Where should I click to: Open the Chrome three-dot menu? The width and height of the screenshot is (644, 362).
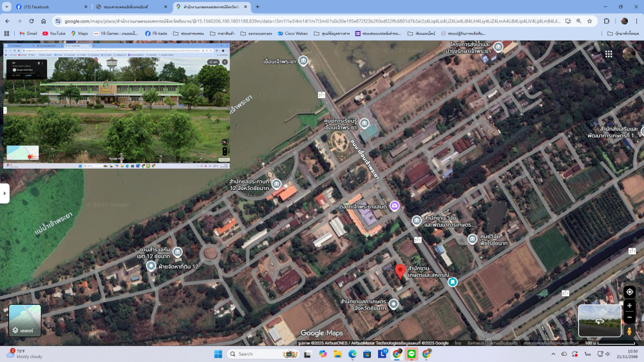coord(637,21)
